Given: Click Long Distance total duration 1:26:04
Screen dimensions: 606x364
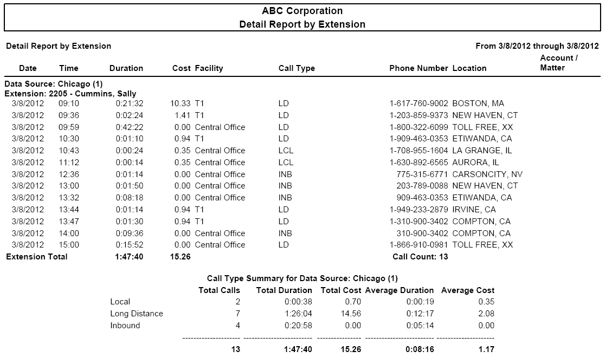Looking at the screenshot, I should [298, 314].
